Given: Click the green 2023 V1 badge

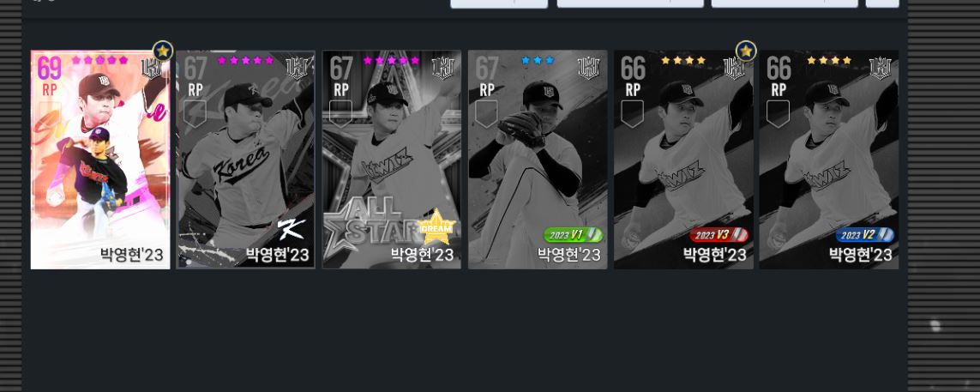Looking at the screenshot, I should [573, 235].
